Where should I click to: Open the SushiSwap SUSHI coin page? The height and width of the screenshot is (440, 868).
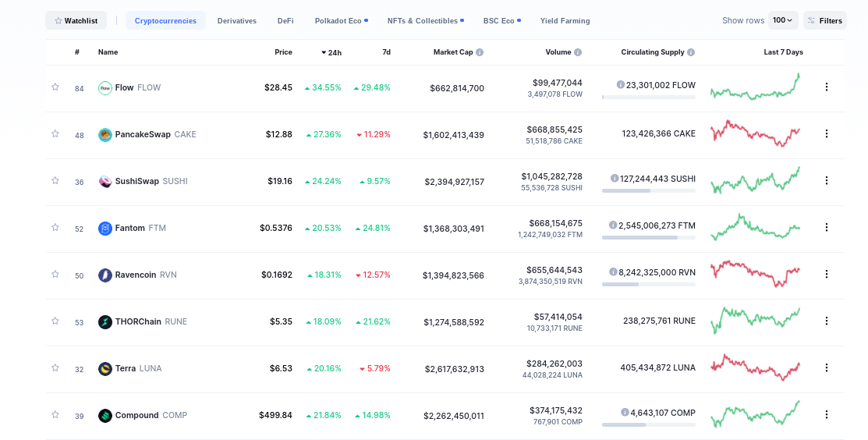tap(151, 181)
